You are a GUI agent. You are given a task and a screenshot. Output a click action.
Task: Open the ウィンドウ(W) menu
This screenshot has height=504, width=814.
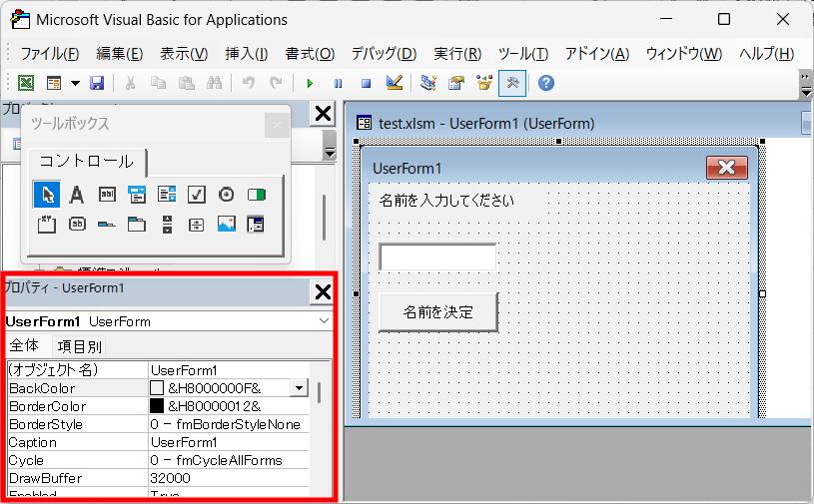(684, 54)
